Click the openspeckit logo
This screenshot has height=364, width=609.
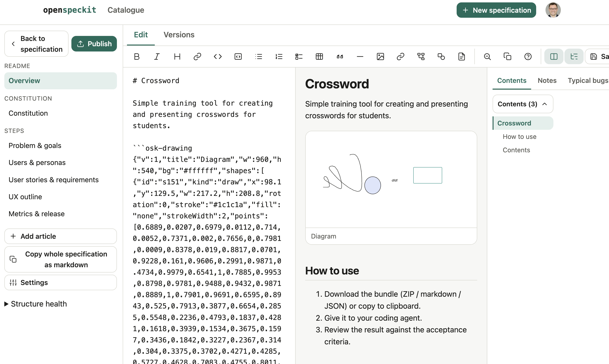pyautogui.click(x=70, y=10)
